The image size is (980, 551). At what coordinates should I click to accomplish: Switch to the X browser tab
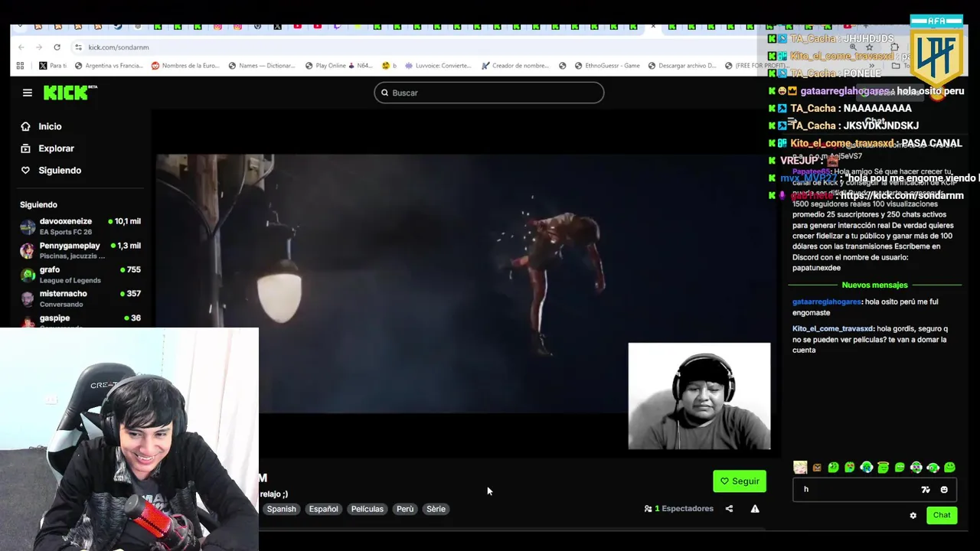click(277, 26)
